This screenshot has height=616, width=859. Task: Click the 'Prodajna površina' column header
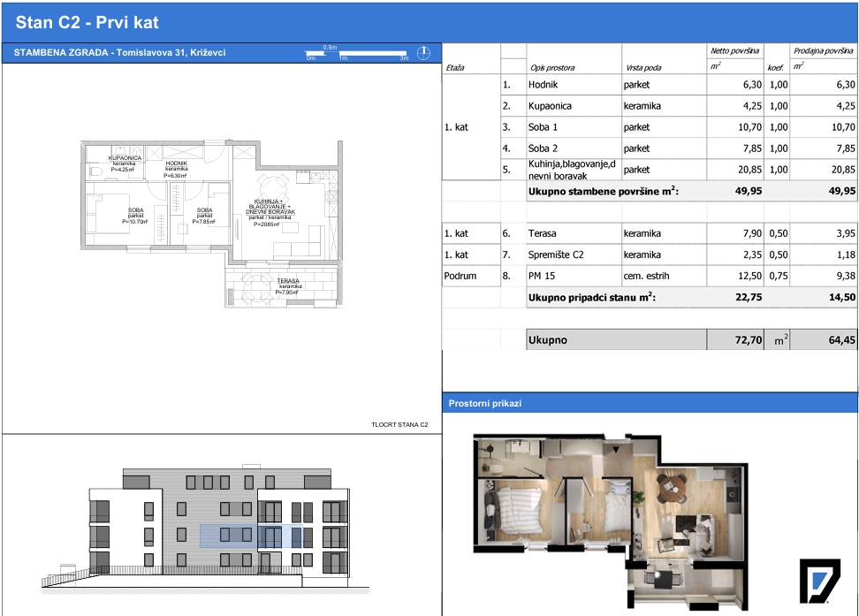pos(824,50)
